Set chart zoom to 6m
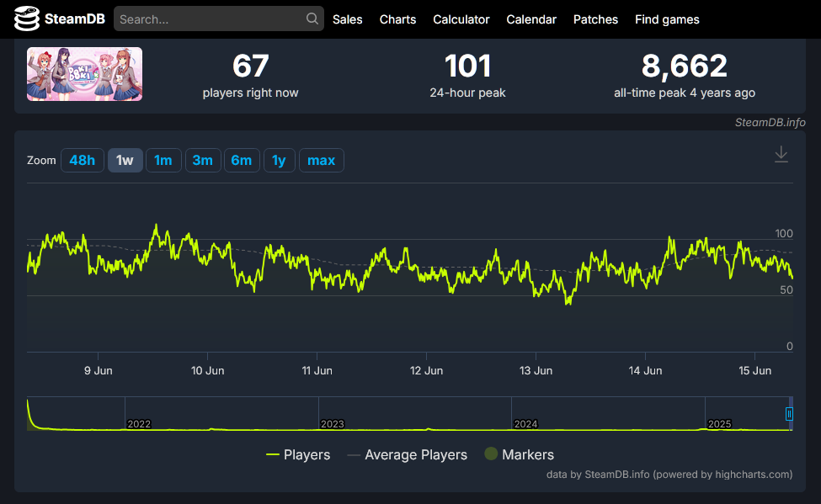The height and width of the screenshot is (504, 821). click(242, 160)
